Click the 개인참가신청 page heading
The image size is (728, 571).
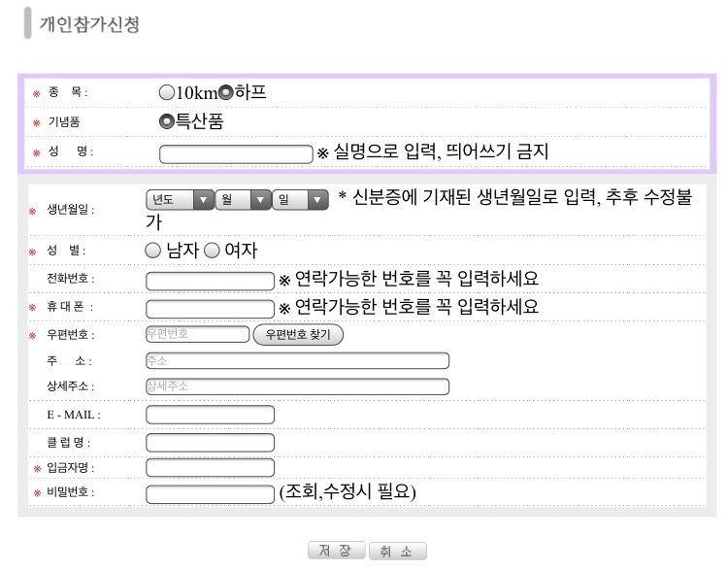pos(89,24)
